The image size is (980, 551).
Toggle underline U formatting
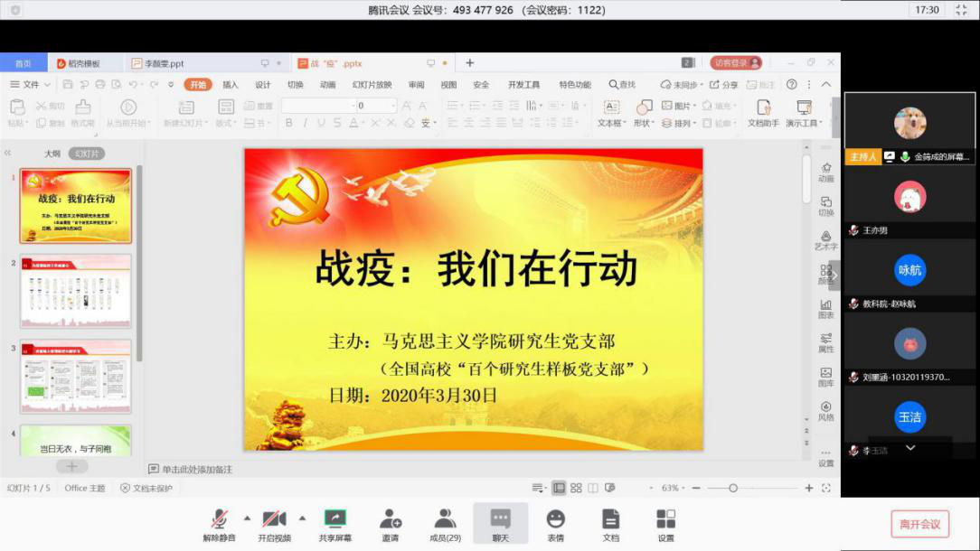coord(321,123)
